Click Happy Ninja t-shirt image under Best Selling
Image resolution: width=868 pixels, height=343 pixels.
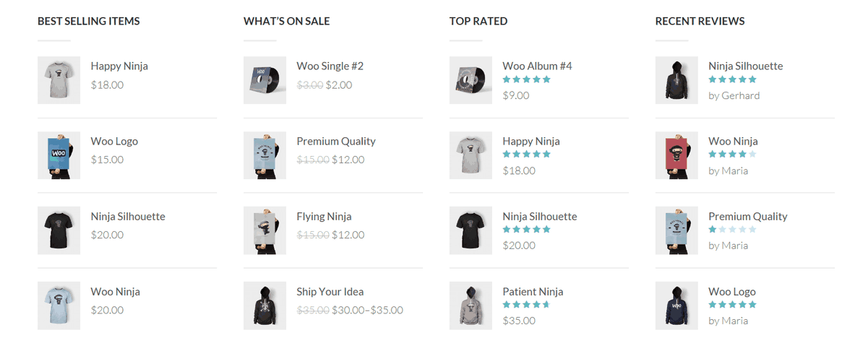pos(59,81)
